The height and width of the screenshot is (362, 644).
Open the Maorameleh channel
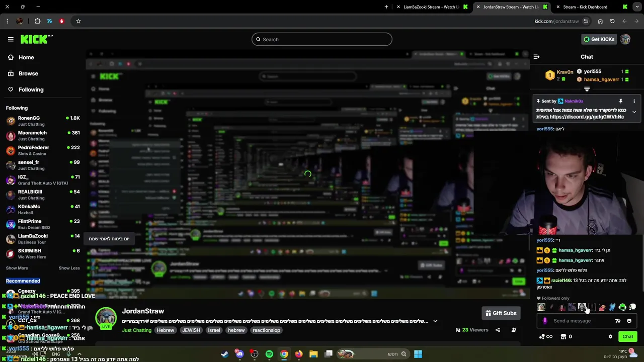pos(43,136)
